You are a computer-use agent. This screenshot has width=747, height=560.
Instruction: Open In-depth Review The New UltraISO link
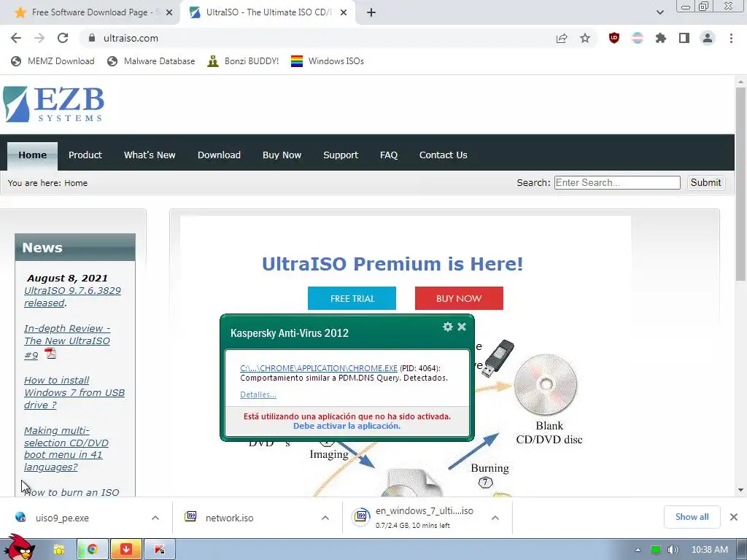coord(67,341)
